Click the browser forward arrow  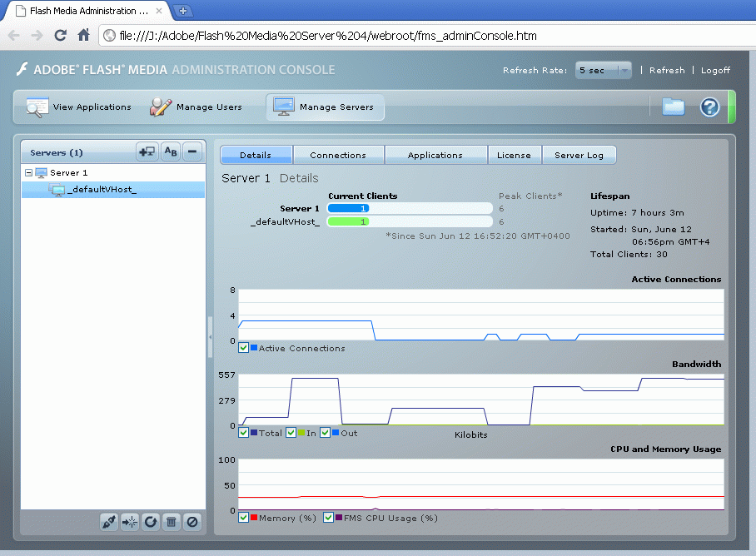(x=37, y=35)
